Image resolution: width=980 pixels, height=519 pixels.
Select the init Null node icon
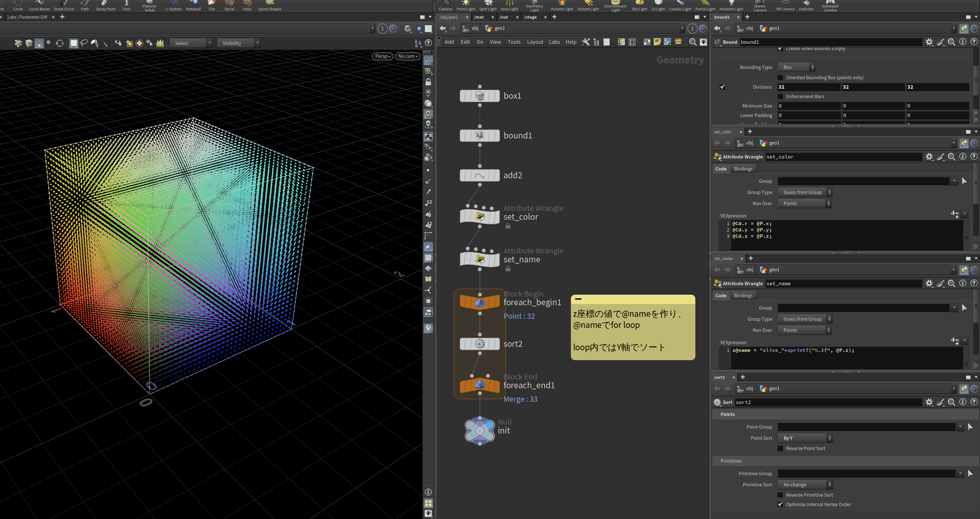click(x=479, y=430)
